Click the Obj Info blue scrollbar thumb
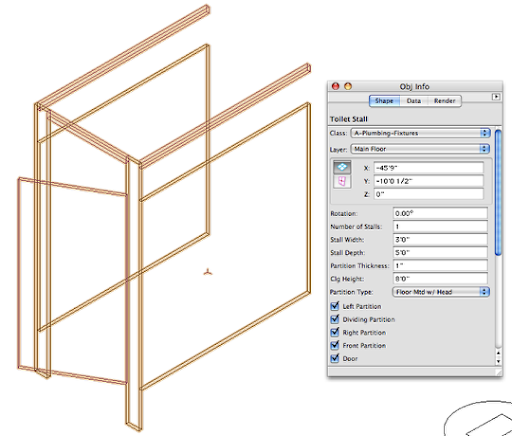The height and width of the screenshot is (436, 512). [498, 193]
